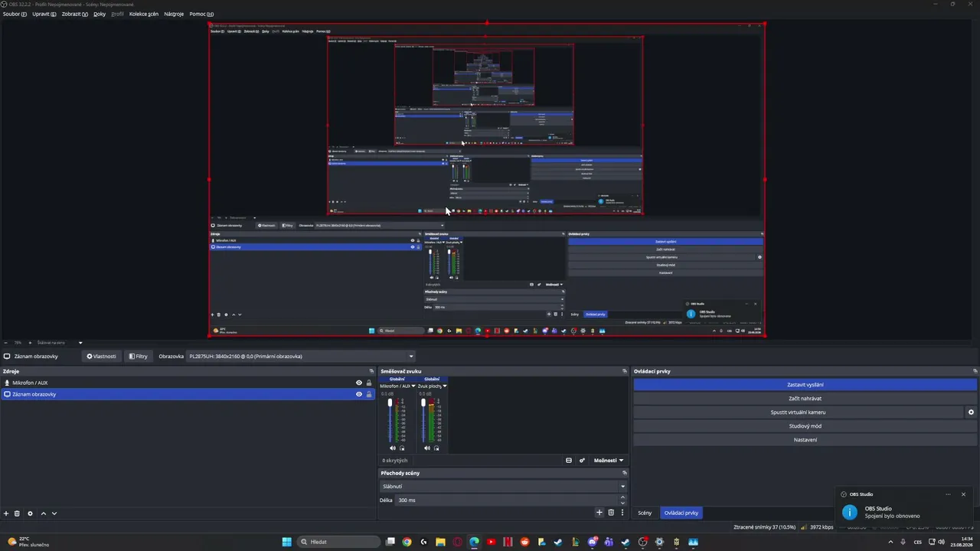Open the Zobrazit menu
Screen dimensions: 980x551
tap(74, 14)
